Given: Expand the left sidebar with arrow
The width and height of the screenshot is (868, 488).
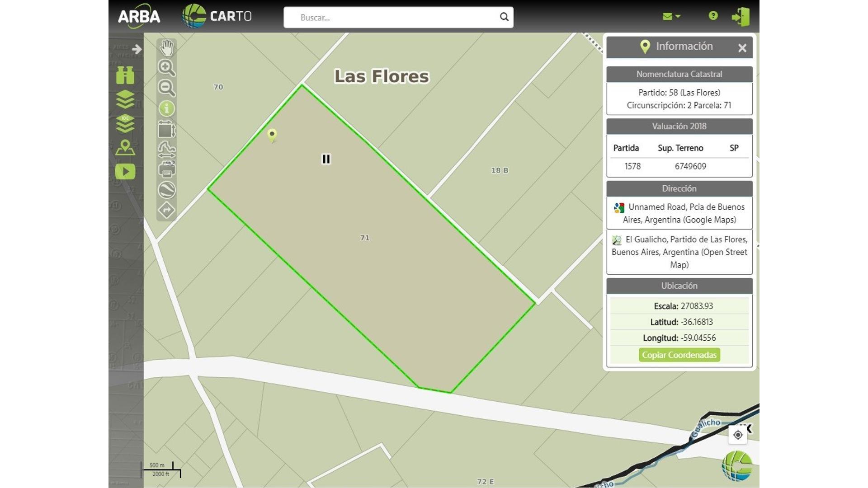Looking at the screenshot, I should (137, 49).
